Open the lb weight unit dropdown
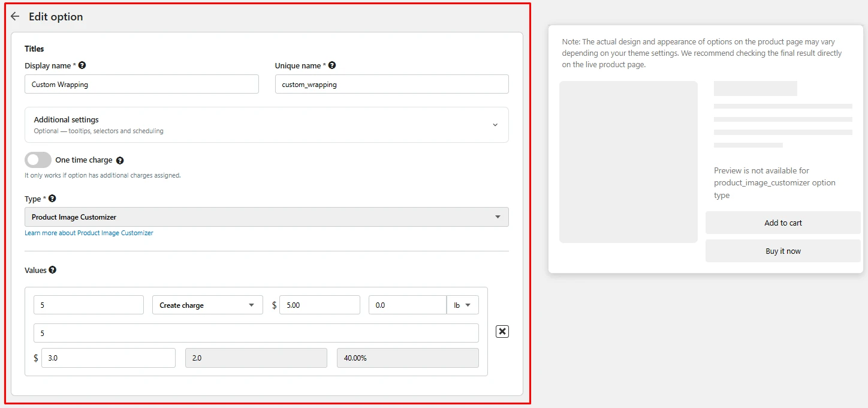Image resolution: width=868 pixels, height=408 pixels. click(463, 305)
